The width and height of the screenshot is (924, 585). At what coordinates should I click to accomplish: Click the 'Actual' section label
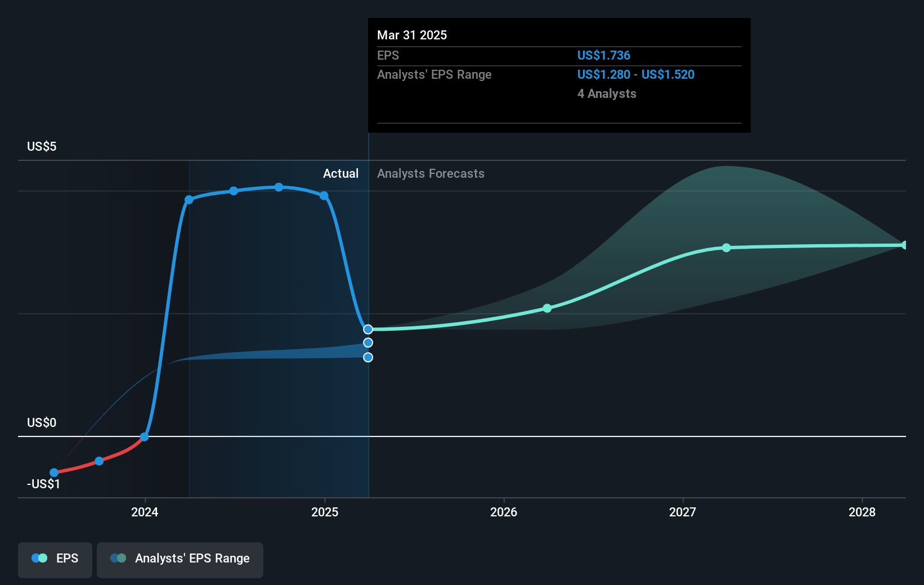click(x=340, y=173)
